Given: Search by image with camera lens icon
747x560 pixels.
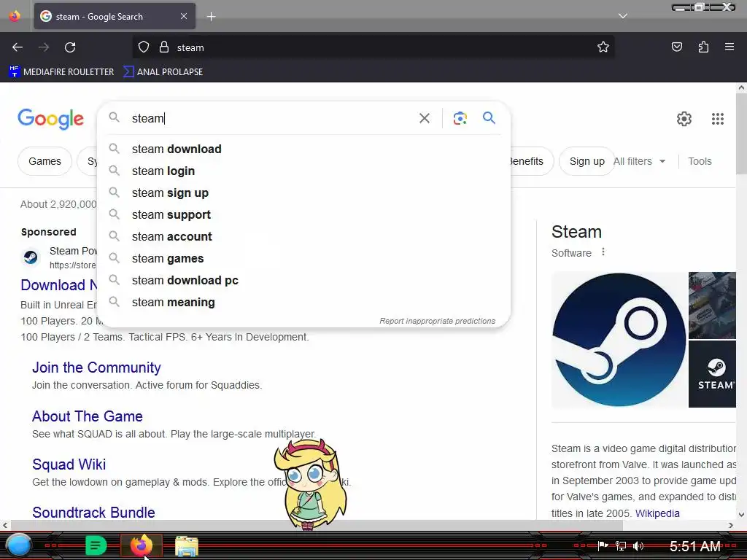Looking at the screenshot, I should (x=460, y=118).
